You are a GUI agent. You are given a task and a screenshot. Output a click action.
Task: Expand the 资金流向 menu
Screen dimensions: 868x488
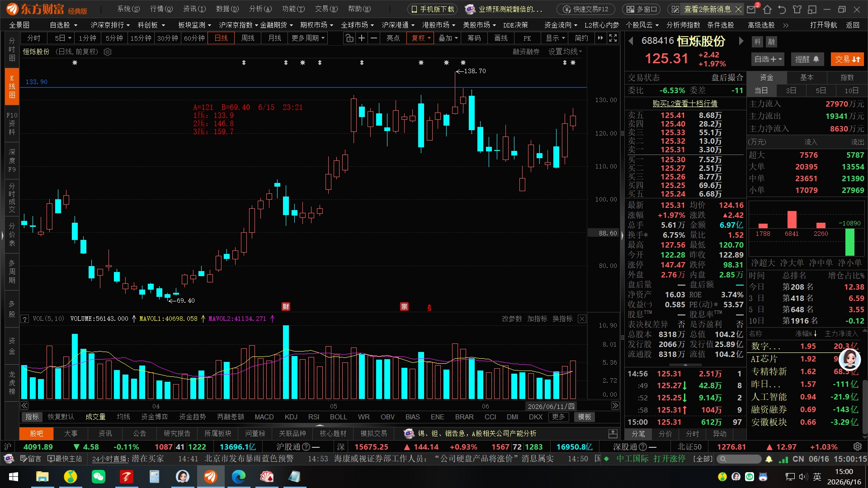coord(561,25)
